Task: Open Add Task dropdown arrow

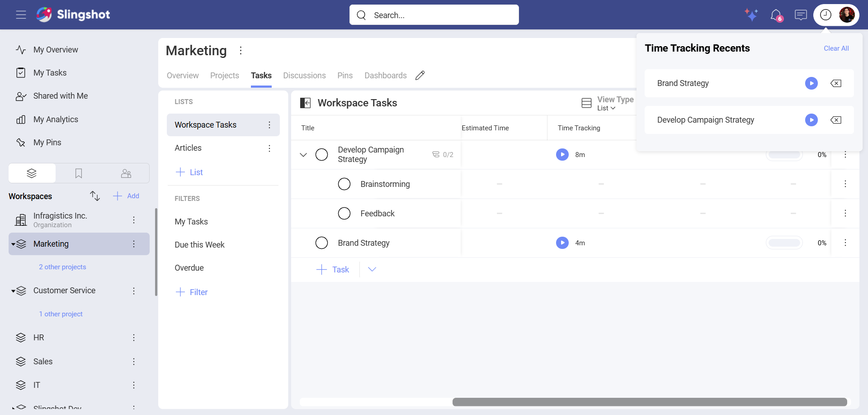Action: (372, 270)
